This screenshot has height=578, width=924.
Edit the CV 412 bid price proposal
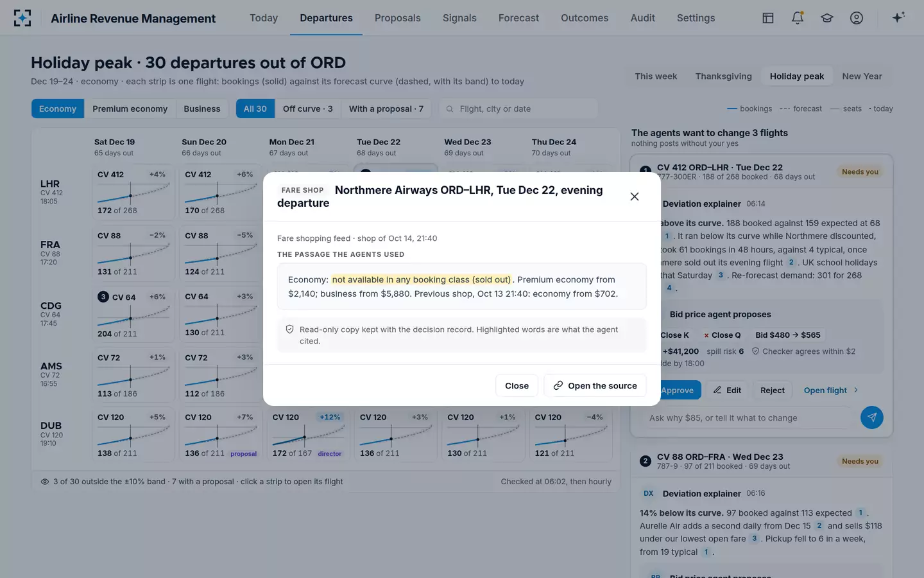point(727,390)
